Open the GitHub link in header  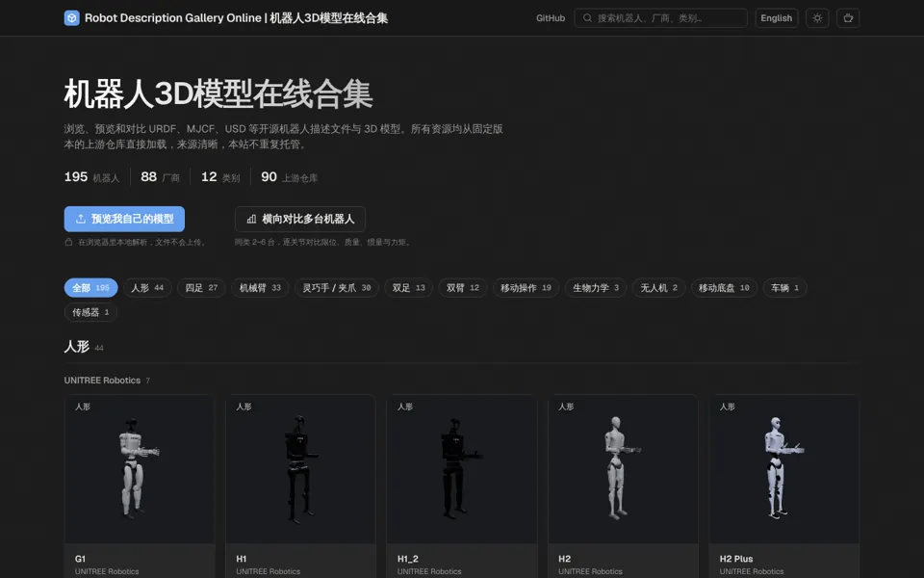click(551, 18)
